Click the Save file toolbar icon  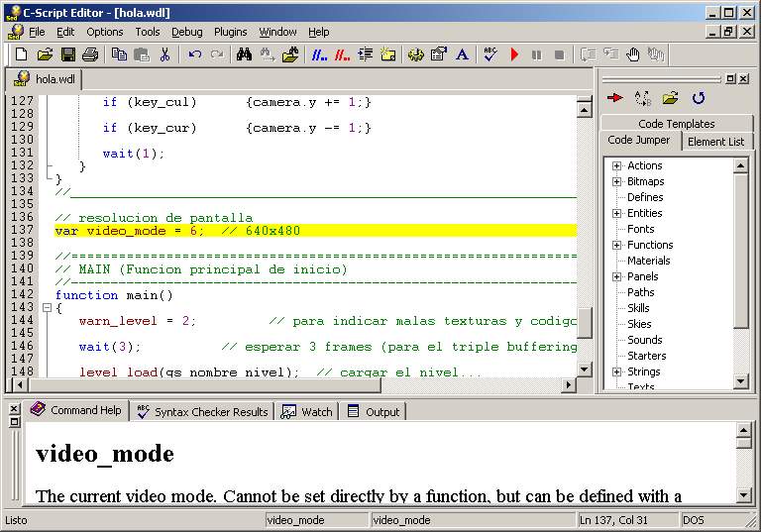(x=67, y=54)
